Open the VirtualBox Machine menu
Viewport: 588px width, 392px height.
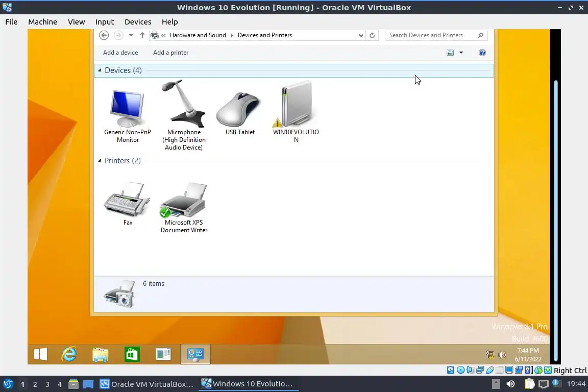pyautogui.click(x=43, y=22)
